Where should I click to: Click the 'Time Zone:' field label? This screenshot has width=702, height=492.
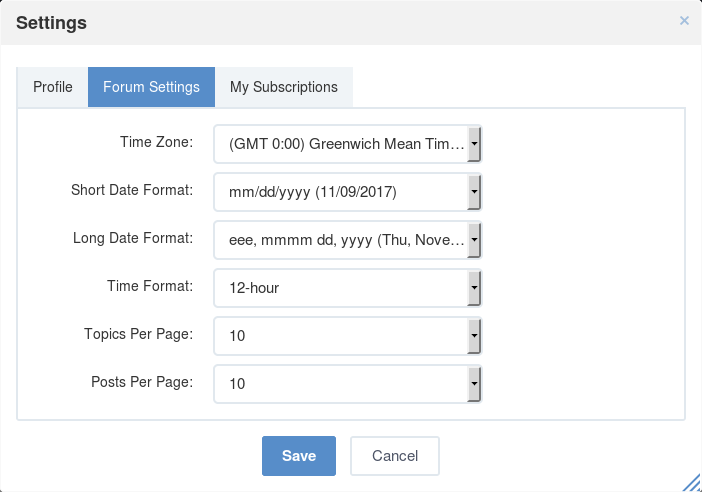pos(157,142)
